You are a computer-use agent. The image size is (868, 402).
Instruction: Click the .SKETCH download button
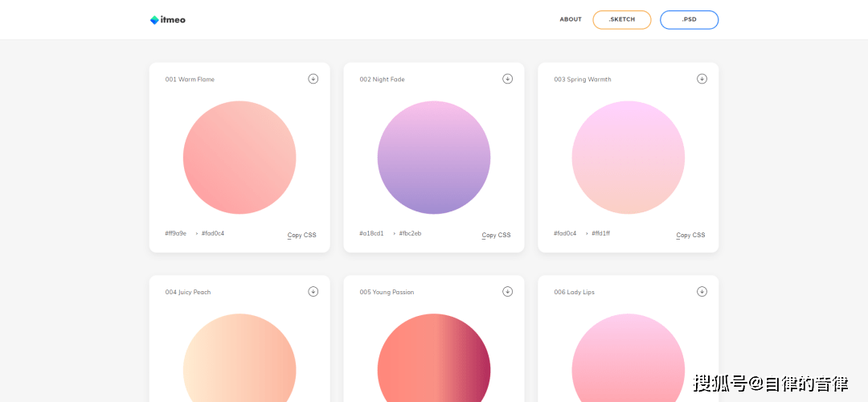621,20
